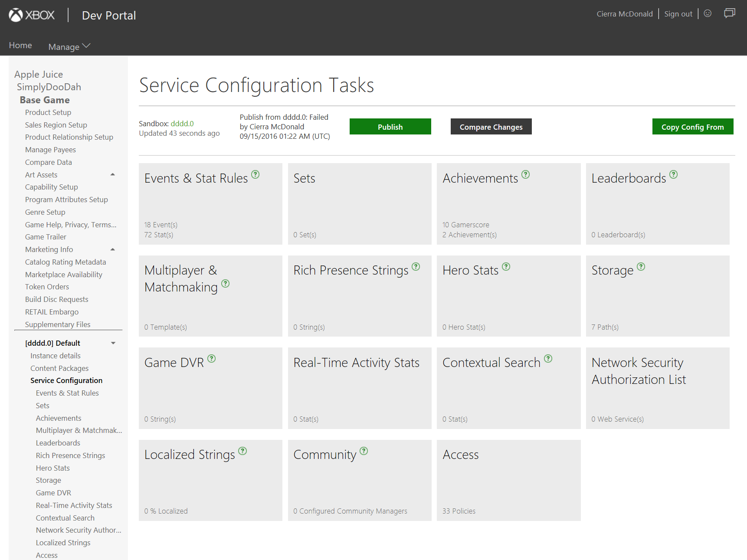Viewport: 747px width, 560px height.
Task: Open Token Orders in sidebar
Action: click(x=47, y=287)
